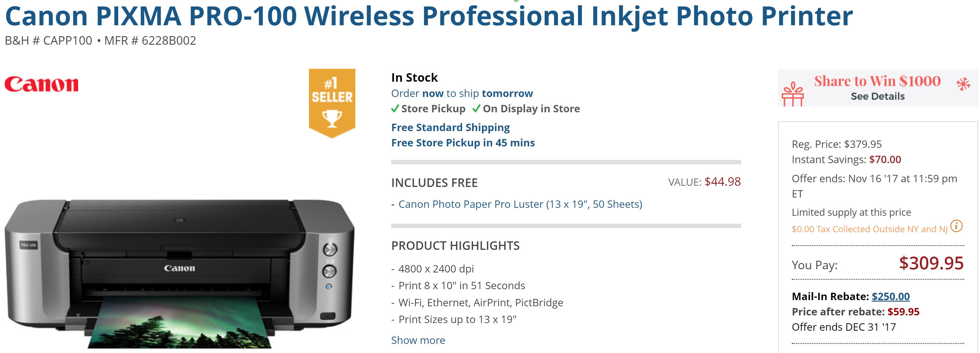Click the #1 Seller trophy badge
The width and height of the screenshot is (980, 353).
tap(332, 103)
